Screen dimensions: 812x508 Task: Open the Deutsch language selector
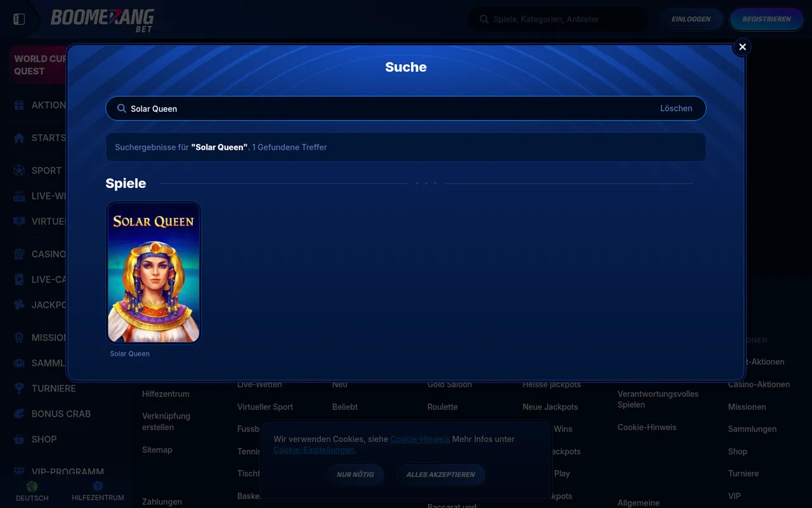pos(32,492)
